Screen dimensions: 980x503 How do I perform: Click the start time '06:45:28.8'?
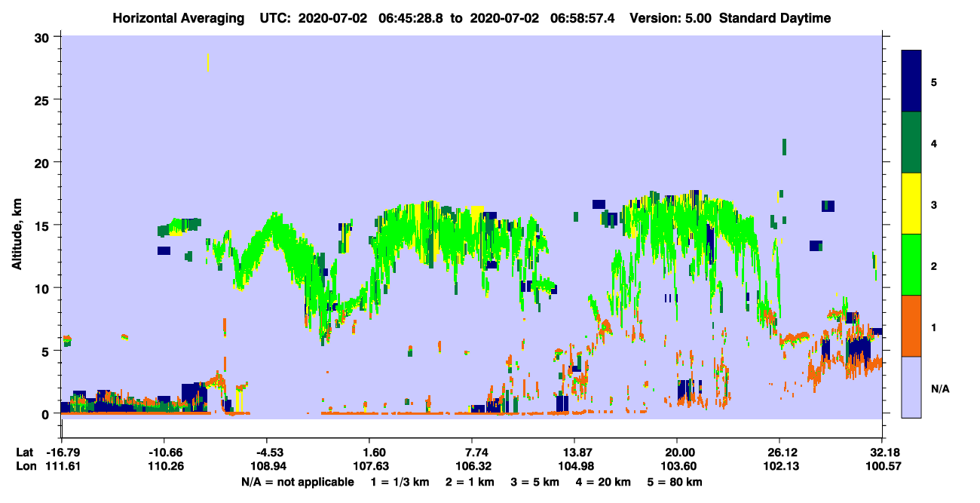point(410,18)
